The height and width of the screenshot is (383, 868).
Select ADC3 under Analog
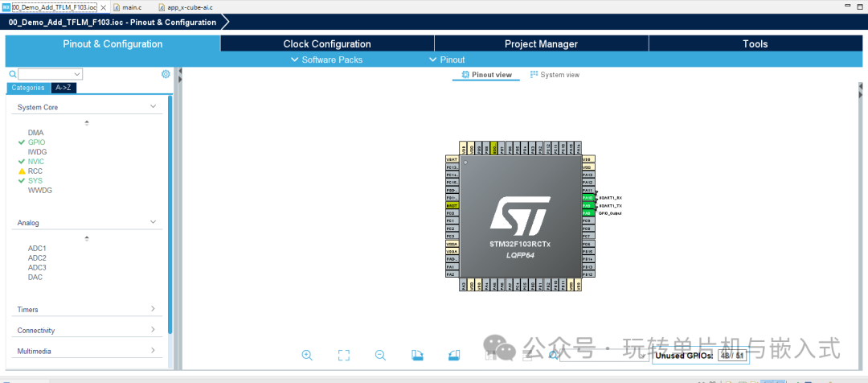click(x=37, y=268)
